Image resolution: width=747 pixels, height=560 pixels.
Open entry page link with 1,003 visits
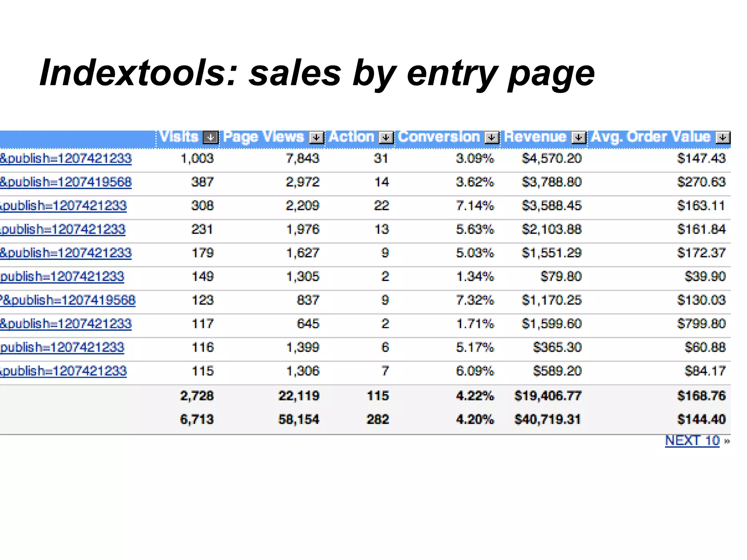coord(66,159)
